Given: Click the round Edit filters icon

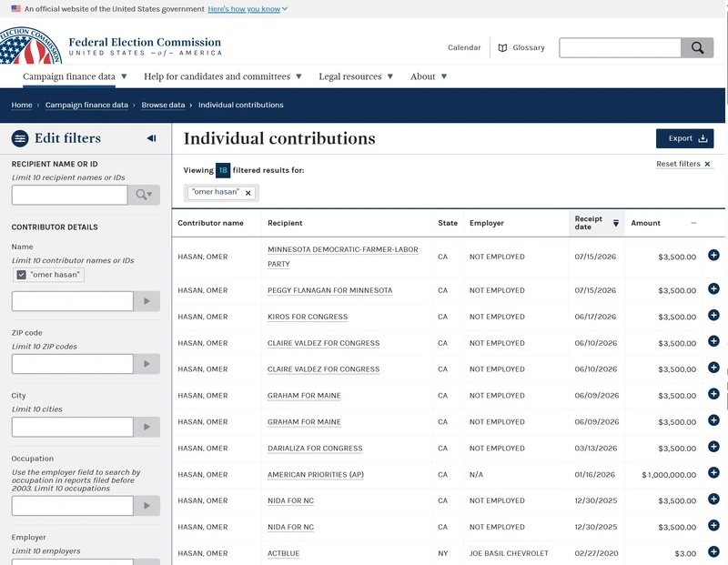Looking at the screenshot, I should (x=20, y=138).
